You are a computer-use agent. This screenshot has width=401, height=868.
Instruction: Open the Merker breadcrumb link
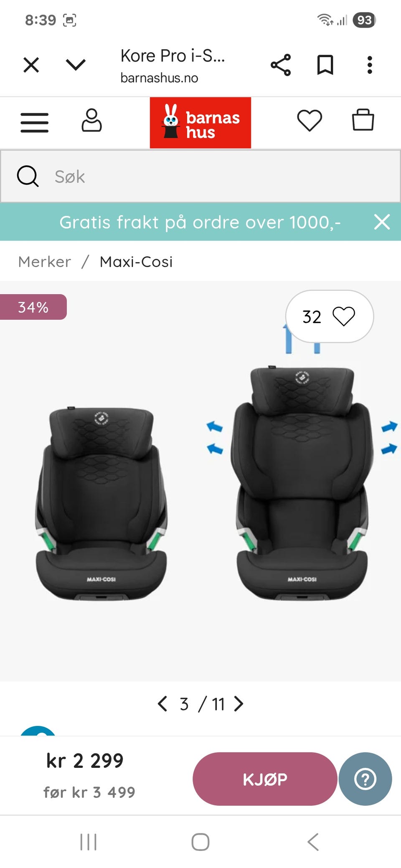pos(45,262)
